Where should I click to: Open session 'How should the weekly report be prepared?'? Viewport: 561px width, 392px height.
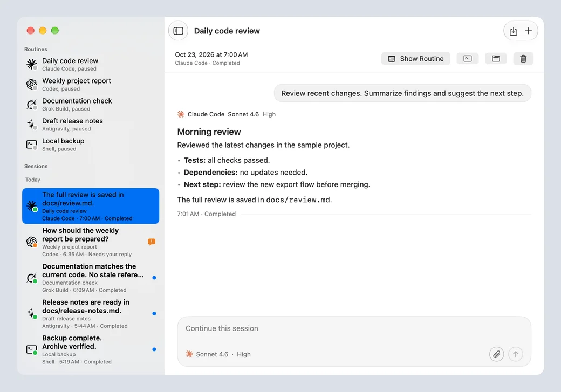tap(91, 242)
